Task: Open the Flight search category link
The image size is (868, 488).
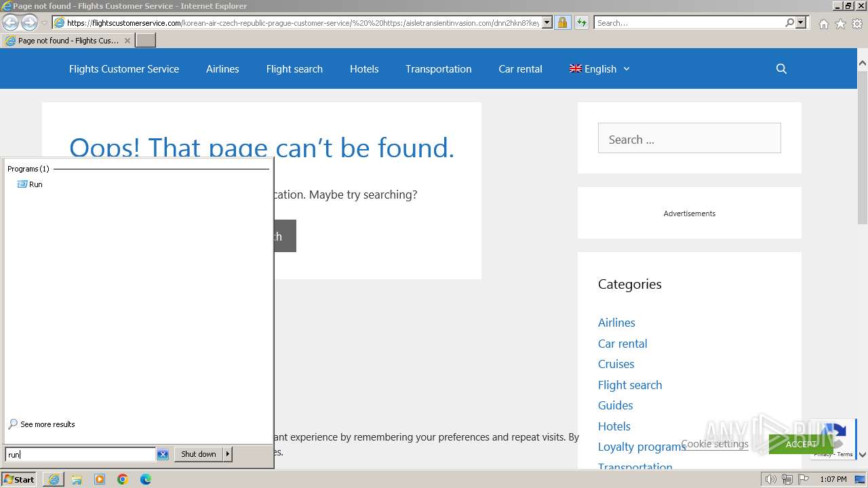Action: [630, 385]
